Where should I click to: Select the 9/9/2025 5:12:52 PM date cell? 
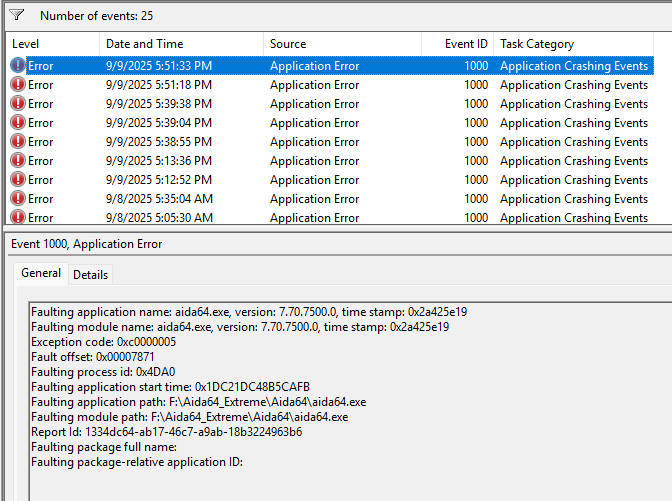159,180
